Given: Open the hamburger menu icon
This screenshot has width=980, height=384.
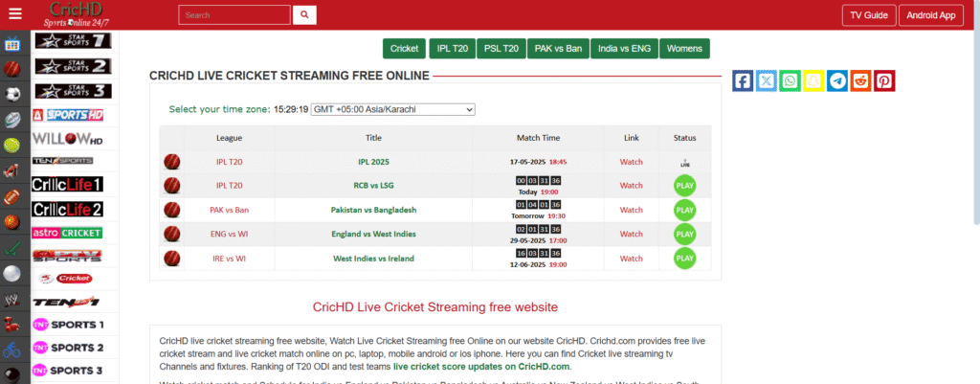Looking at the screenshot, I should click(15, 13).
